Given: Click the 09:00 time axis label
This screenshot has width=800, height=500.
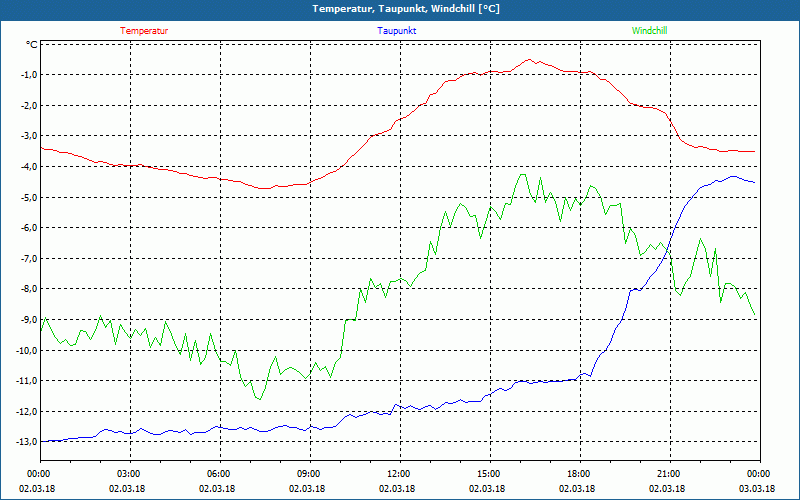Looking at the screenshot, I should click(308, 474).
